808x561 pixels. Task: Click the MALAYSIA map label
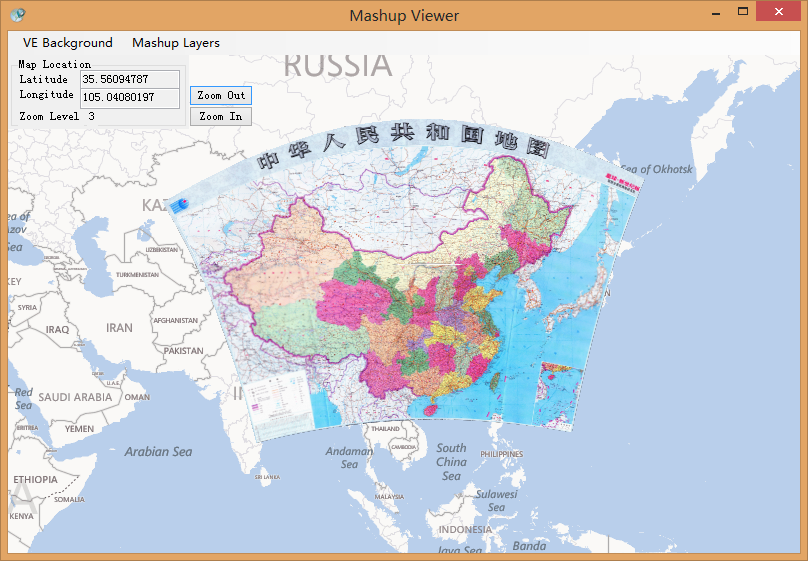[389, 497]
